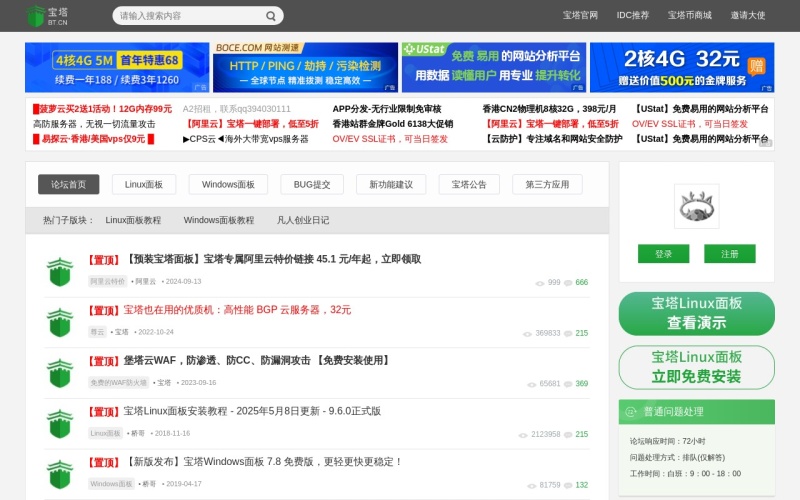This screenshot has width=800, height=500.
Task: Click the 阿里云特价 tag
Action: tap(108, 281)
